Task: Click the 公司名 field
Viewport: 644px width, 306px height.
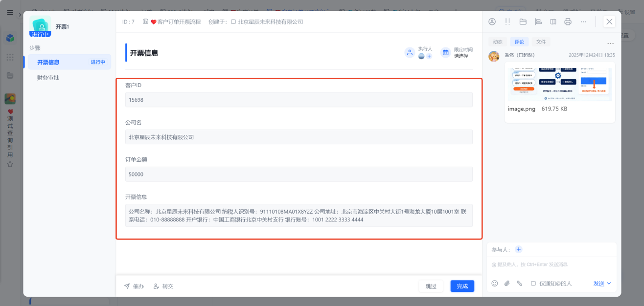Action: point(299,137)
